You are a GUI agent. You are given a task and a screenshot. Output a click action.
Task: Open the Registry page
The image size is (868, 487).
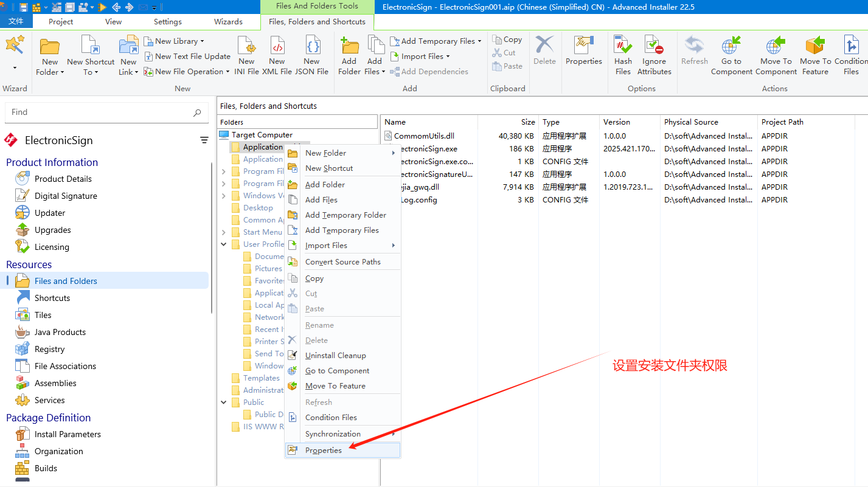49,349
